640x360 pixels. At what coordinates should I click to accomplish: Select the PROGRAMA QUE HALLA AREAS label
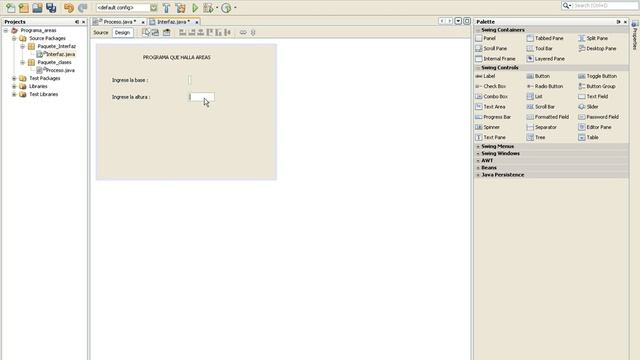177,58
